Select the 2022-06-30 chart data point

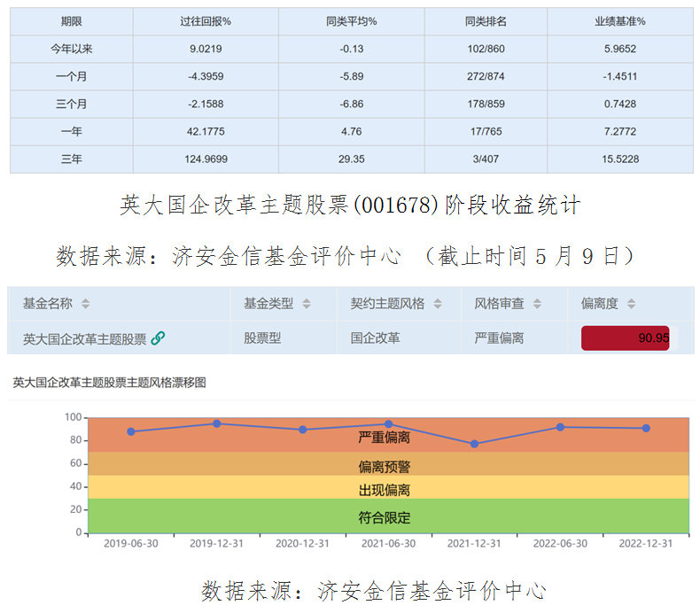click(560, 427)
